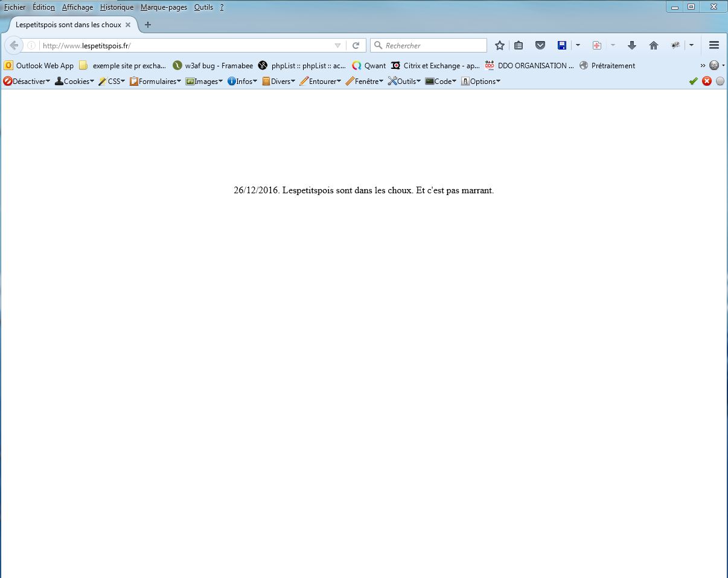Show bookmarks list icon
Viewport: 728px width, 578px height.
pyautogui.click(x=519, y=45)
